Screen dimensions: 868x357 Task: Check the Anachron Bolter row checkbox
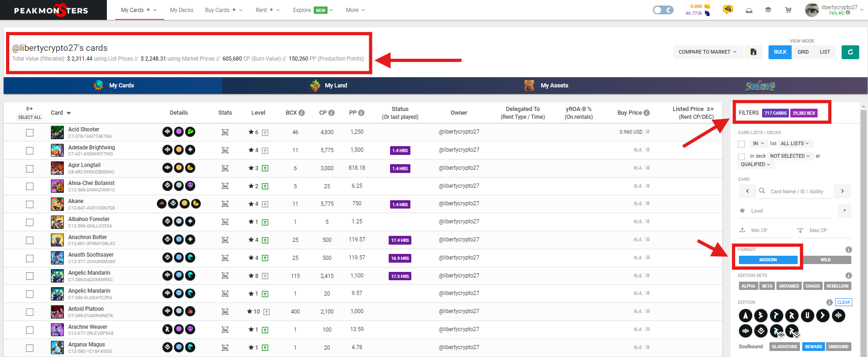(30, 240)
